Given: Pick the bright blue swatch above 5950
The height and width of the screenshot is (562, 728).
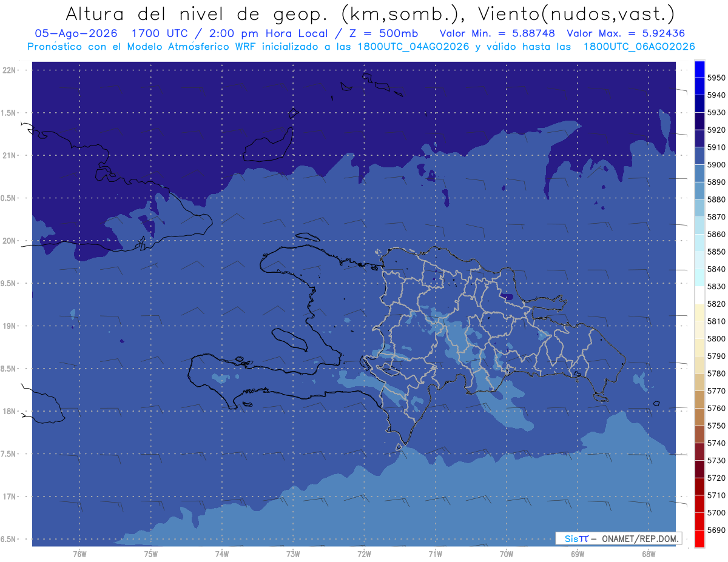Looking at the screenshot, I should tap(699, 69).
